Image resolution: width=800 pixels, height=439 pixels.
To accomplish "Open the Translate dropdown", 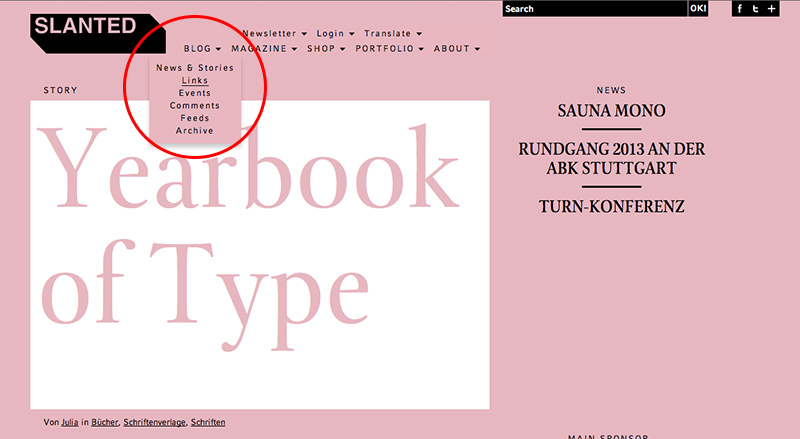I will tap(393, 34).
